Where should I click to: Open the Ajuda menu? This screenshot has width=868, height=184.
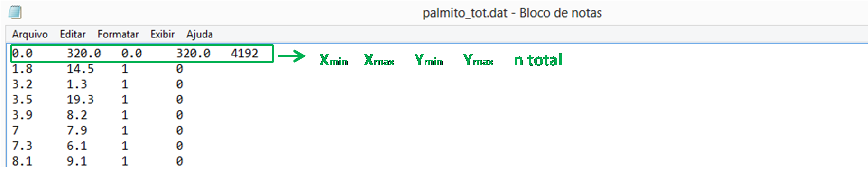(200, 34)
